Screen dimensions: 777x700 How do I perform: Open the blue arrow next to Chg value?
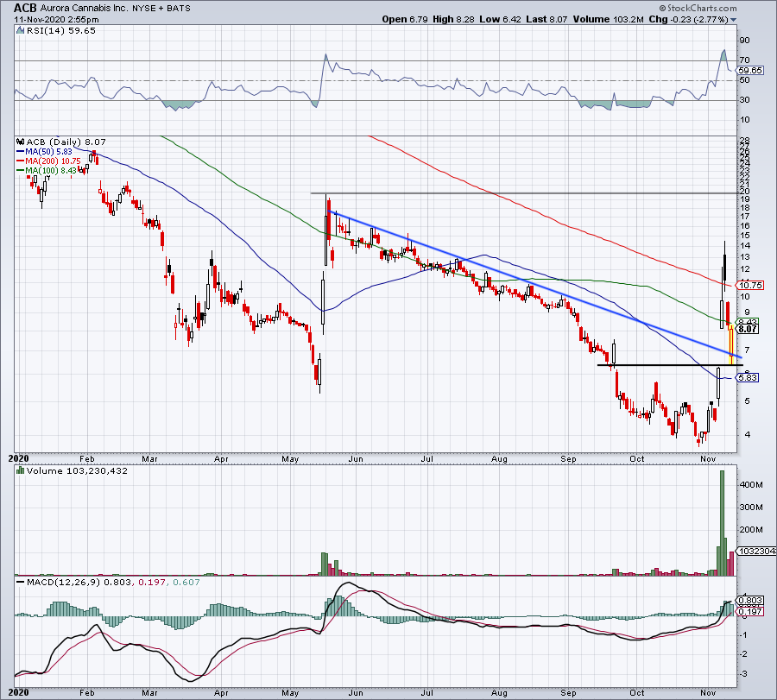[x=733, y=20]
